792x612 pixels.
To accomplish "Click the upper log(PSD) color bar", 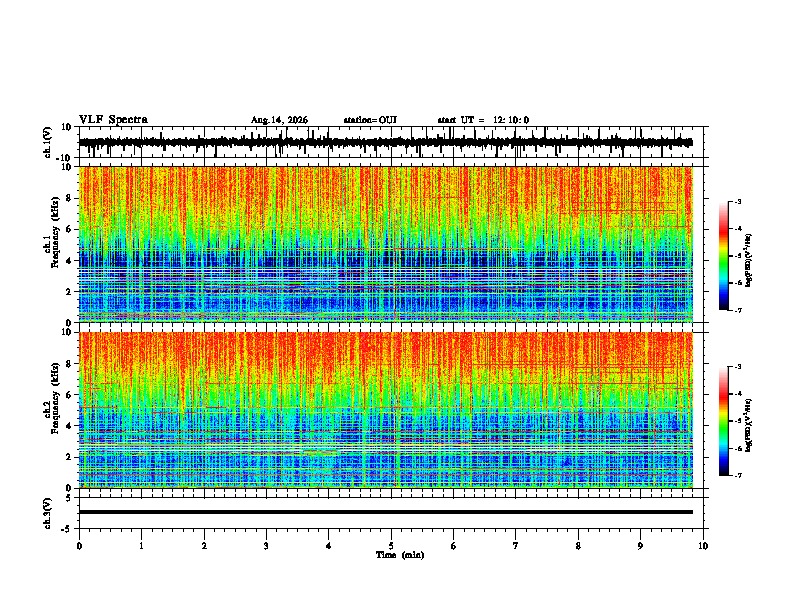I will (723, 256).
